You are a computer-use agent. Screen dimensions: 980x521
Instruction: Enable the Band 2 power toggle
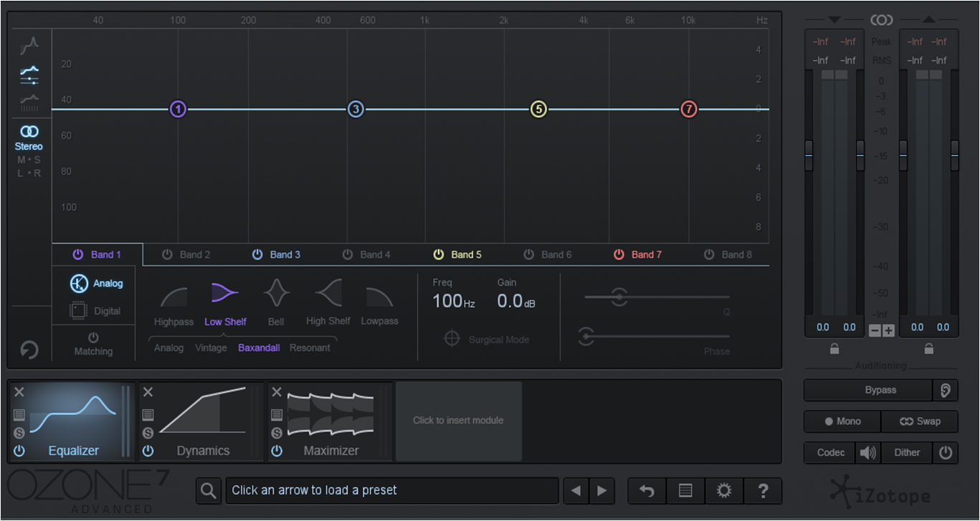tap(166, 254)
